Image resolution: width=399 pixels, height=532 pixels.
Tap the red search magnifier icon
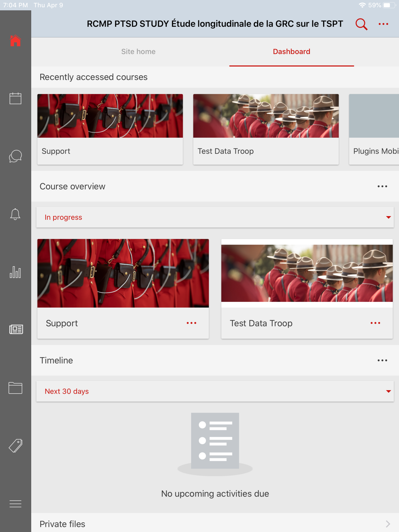tap(361, 24)
